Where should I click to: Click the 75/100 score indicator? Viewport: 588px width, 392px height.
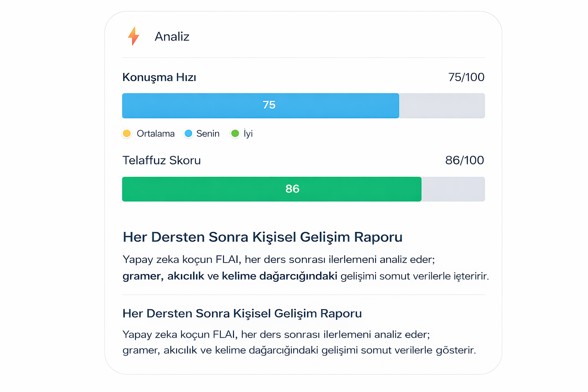(466, 77)
